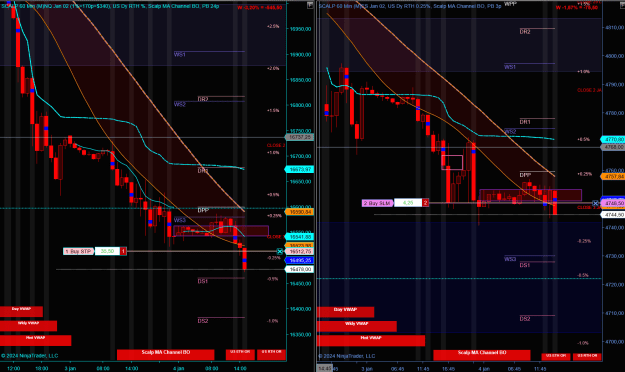Click the DS1 pivot label on the NQ chart

pyautogui.click(x=203, y=281)
